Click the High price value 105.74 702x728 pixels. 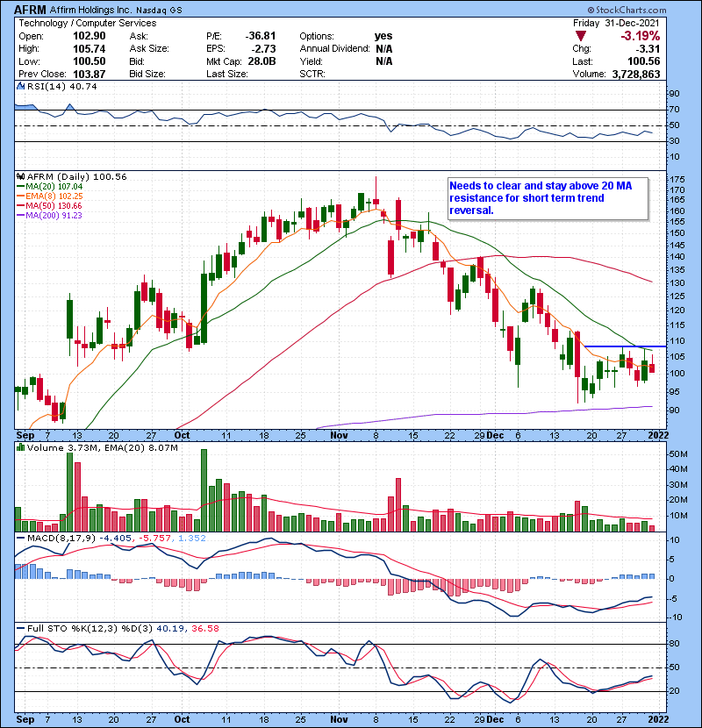click(90, 49)
